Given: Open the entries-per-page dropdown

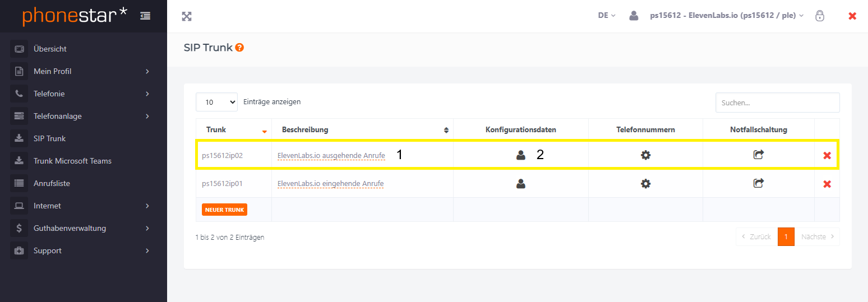Looking at the screenshot, I should (x=216, y=102).
